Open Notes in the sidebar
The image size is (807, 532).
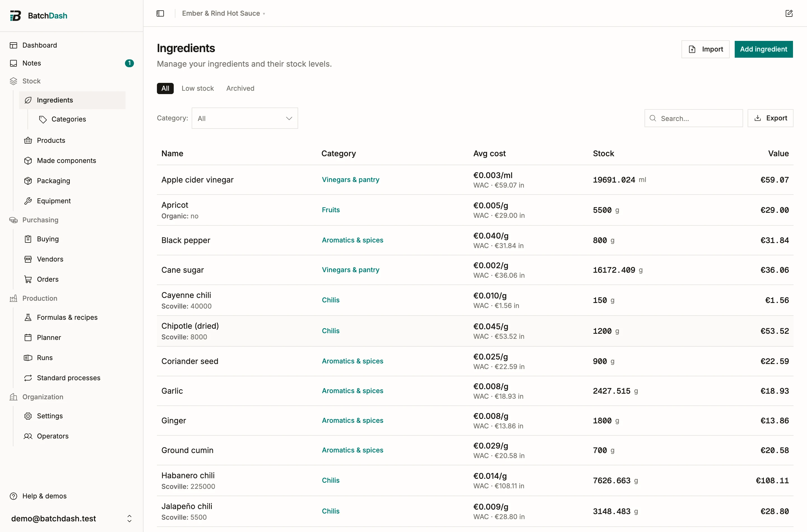click(32, 63)
